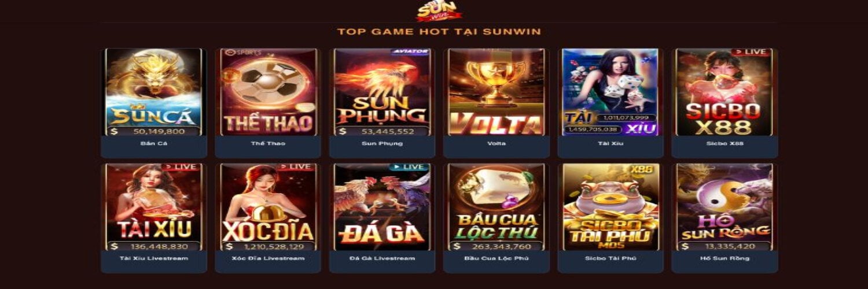Click the LIVE badge on Đá Gà

(x=408, y=167)
